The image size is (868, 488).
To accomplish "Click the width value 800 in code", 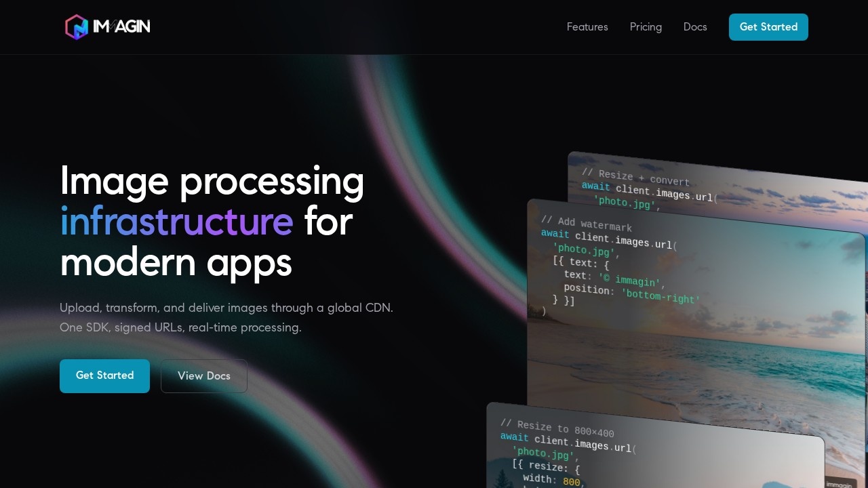I will [572, 482].
